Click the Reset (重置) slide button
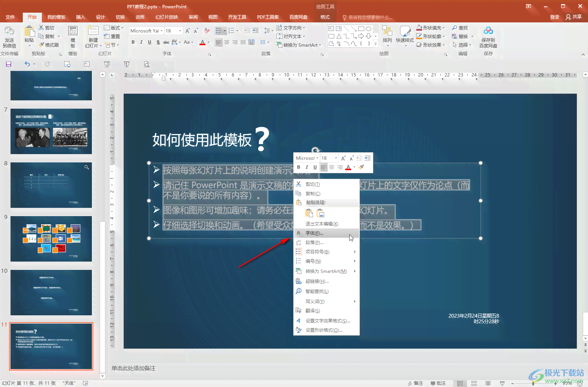Viewport: 588px width, 387px height. [x=112, y=36]
